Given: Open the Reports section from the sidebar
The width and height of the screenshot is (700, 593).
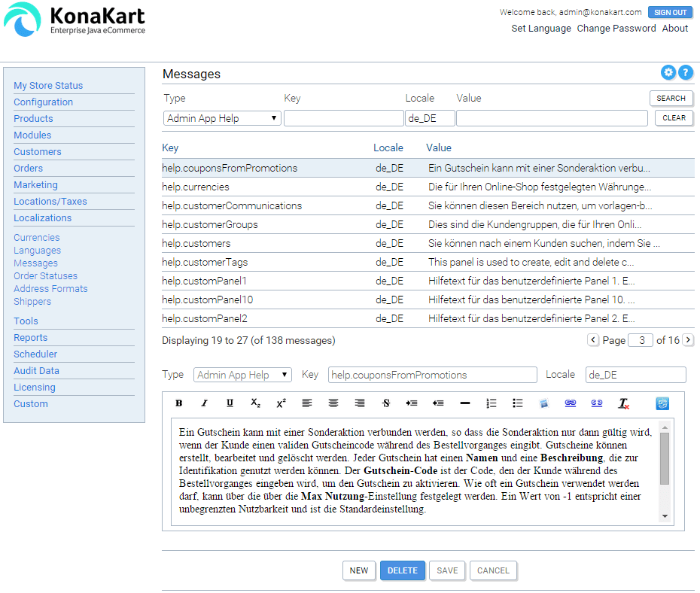Looking at the screenshot, I should coord(30,337).
